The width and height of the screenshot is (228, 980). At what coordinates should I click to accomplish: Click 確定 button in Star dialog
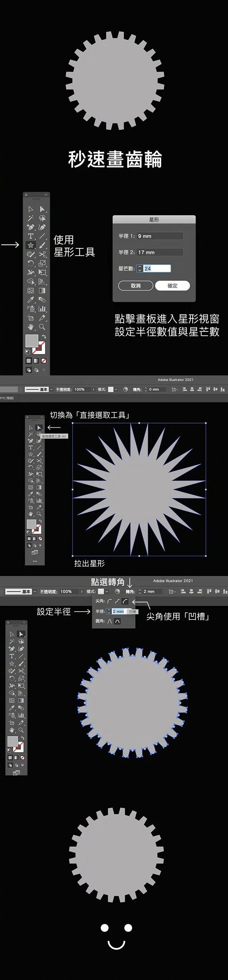pos(172,286)
